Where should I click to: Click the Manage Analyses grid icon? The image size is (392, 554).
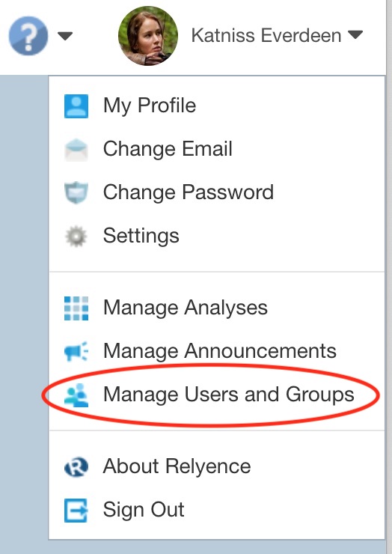click(76, 308)
